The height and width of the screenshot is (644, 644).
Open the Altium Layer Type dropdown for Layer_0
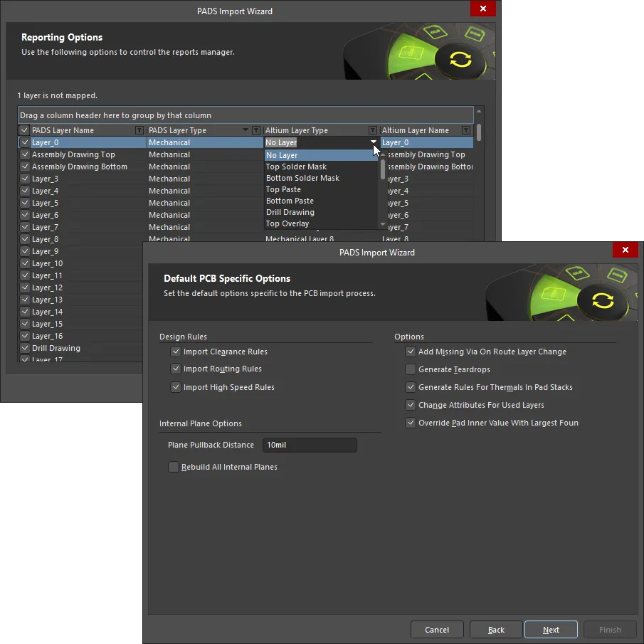[x=373, y=142]
